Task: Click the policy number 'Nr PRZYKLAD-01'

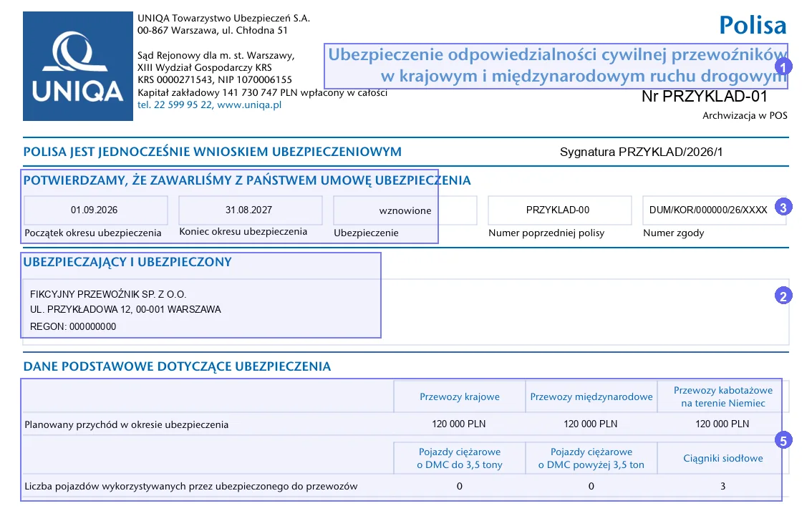Action: coord(705,96)
